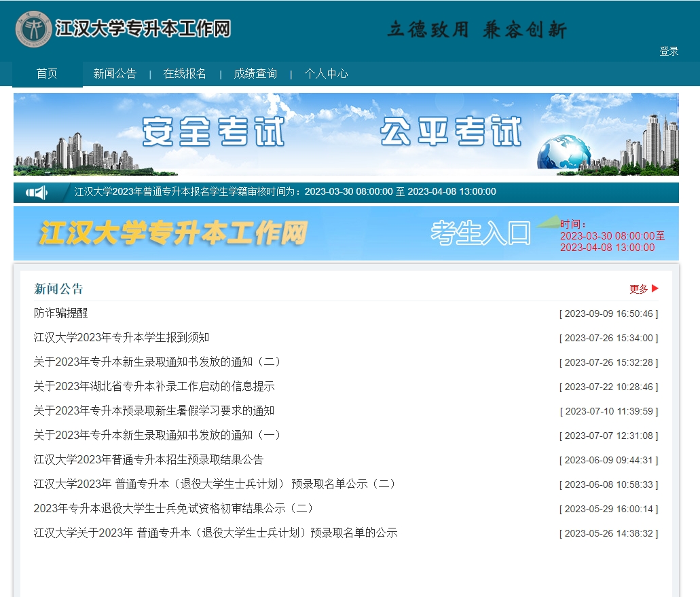Click the red arrow beside 更多
The image size is (700, 597).
pos(655,288)
